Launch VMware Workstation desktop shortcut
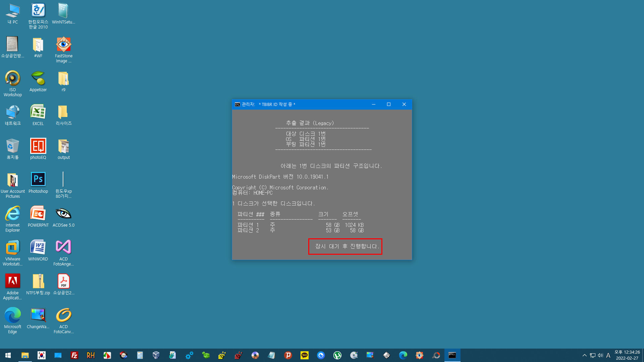 tap(13, 253)
